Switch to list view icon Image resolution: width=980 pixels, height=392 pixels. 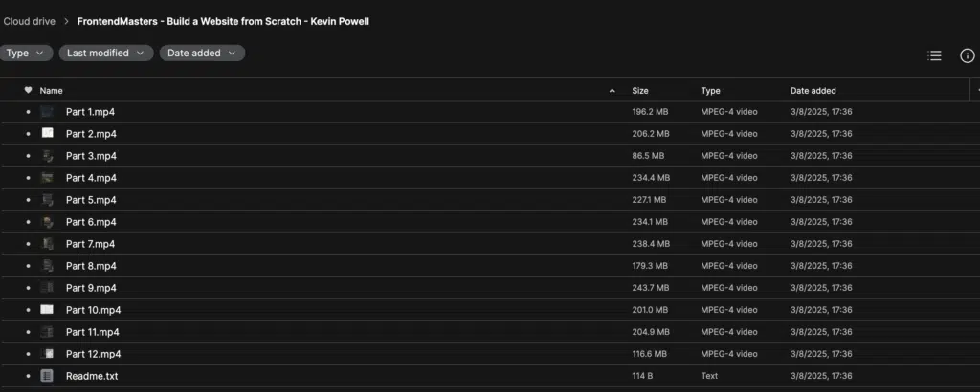point(934,56)
